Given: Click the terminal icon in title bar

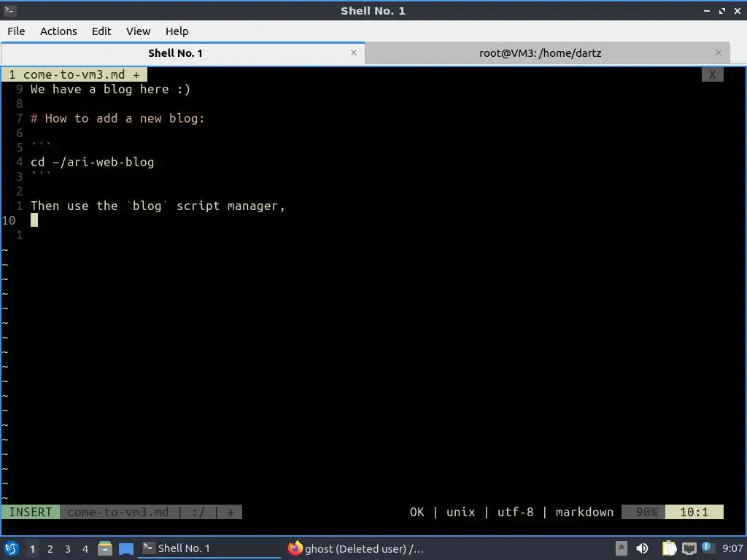Looking at the screenshot, I should click(10, 10).
